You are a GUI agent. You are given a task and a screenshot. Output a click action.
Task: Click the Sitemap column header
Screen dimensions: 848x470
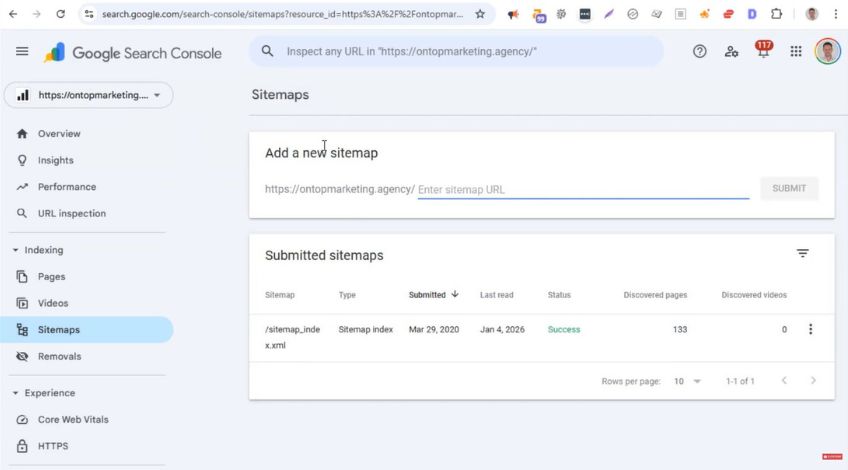coord(280,295)
